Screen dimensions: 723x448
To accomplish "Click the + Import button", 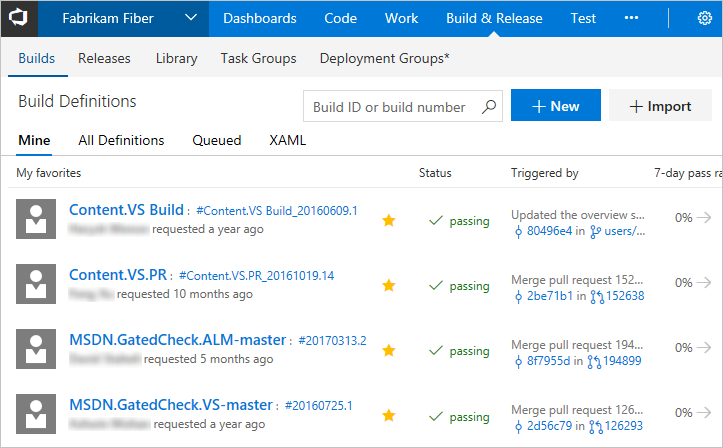I will pyautogui.click(x=660, y=105).
